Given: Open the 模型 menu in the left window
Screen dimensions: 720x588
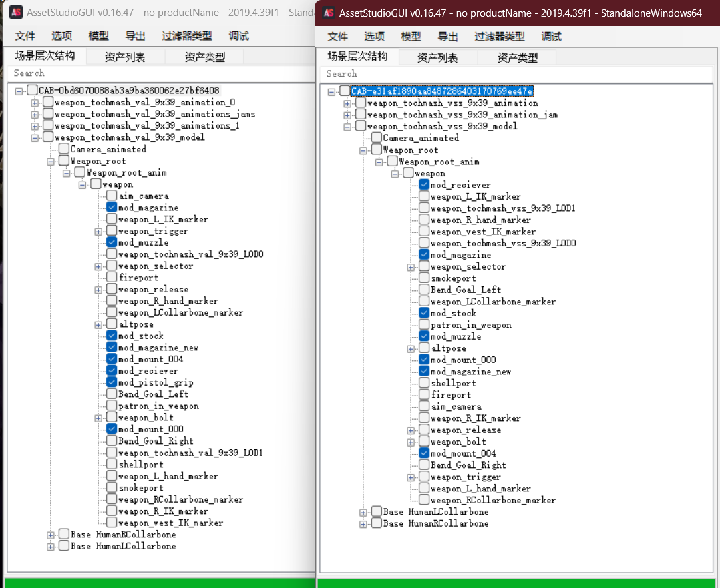Looking at the screenshot, I should (x=98, y=37).
